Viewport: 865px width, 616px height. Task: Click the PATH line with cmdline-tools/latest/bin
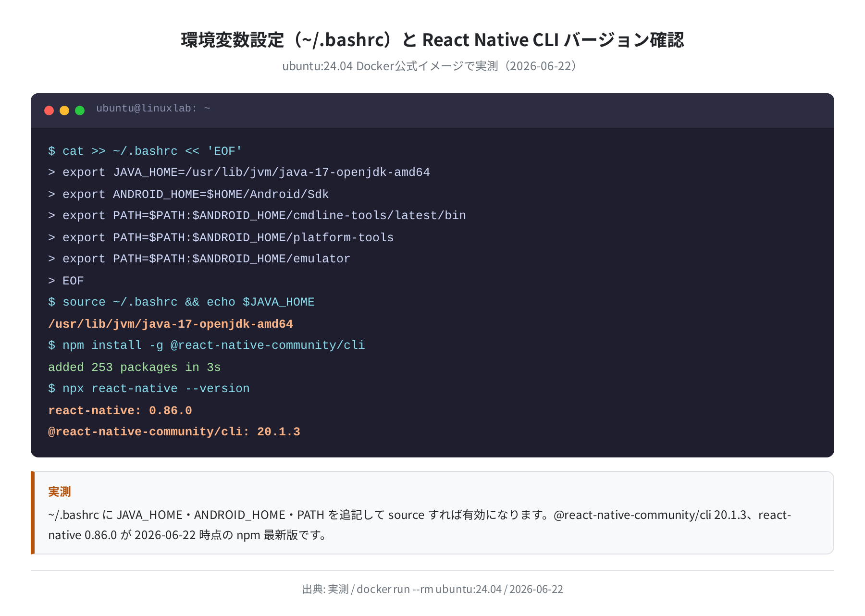point(257,216)
